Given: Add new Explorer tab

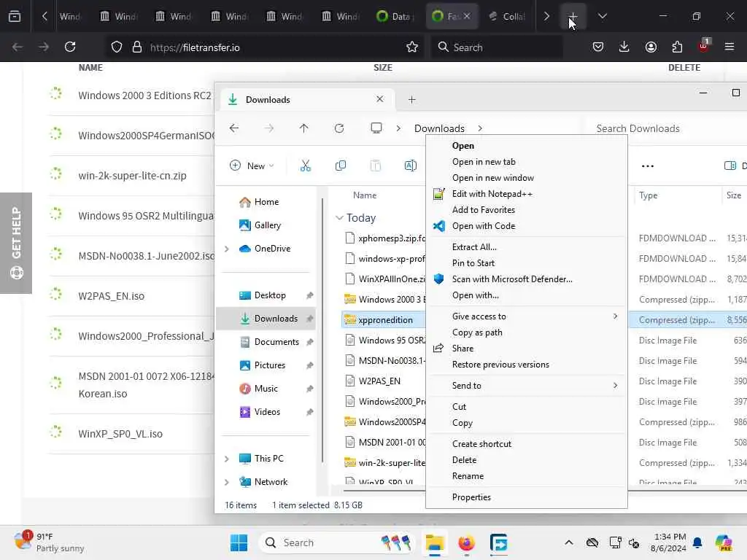Looking at the screenshot, I should pyautogui.click(x=411, y=99).
